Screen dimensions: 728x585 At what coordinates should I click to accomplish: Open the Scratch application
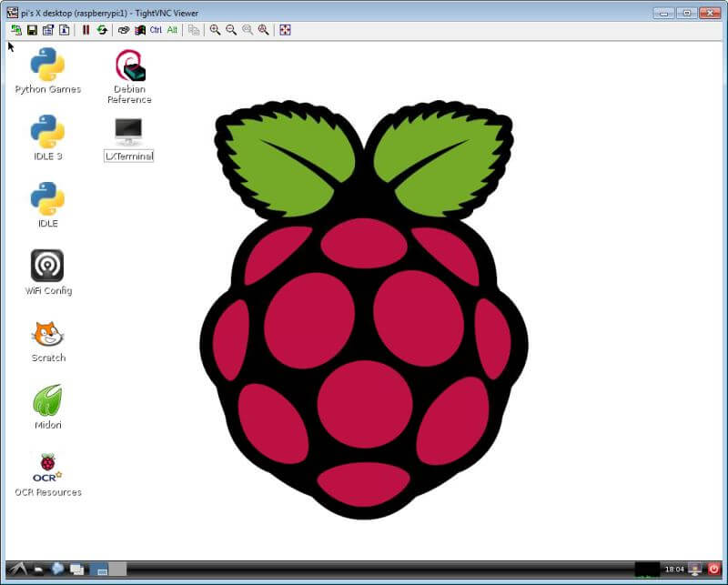click(x=47, y=335)
